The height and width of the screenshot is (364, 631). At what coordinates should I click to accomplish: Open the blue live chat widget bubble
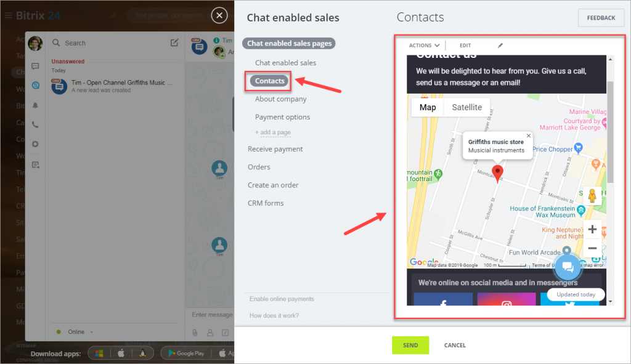(x=568, y=267)
